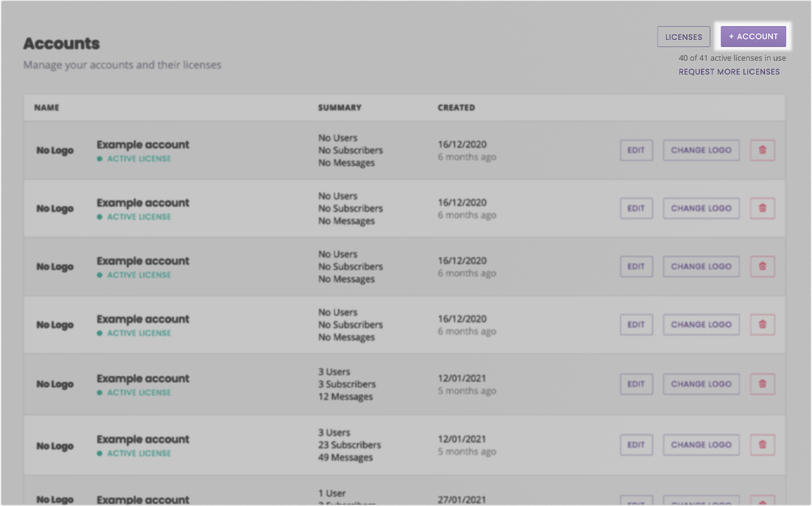
Task: Edit the account created 27/01/2021
Action: point(636,502)
